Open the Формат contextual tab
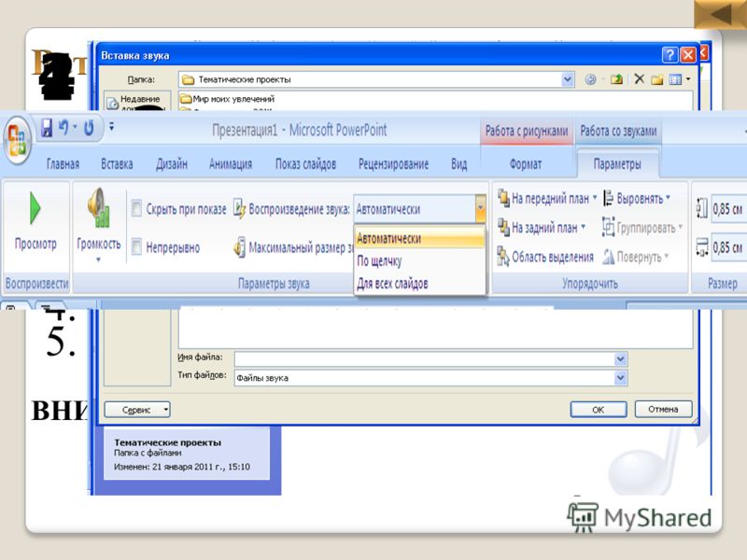 pyautogui.click(x=526, y=164)
